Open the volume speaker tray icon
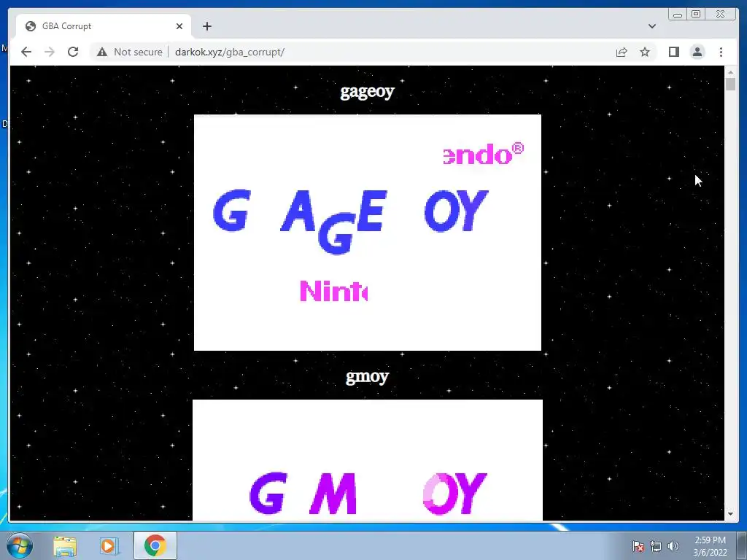The height and width of the screenshot is (560, 747). tap(673, 546)
